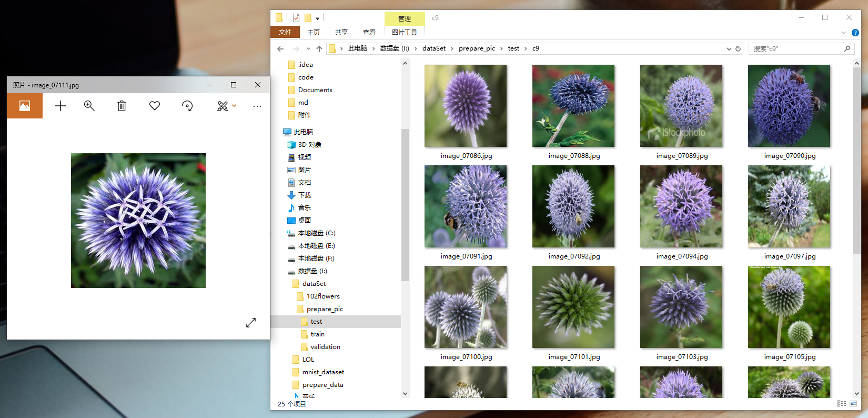
Task: Click the properties icon in quick access toolbar
Action: (x=296, y=18)
